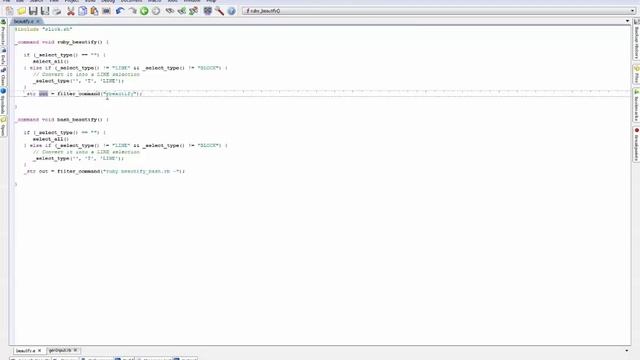Click the highlighted out variable in ruby_beautify

click(43, 94)
